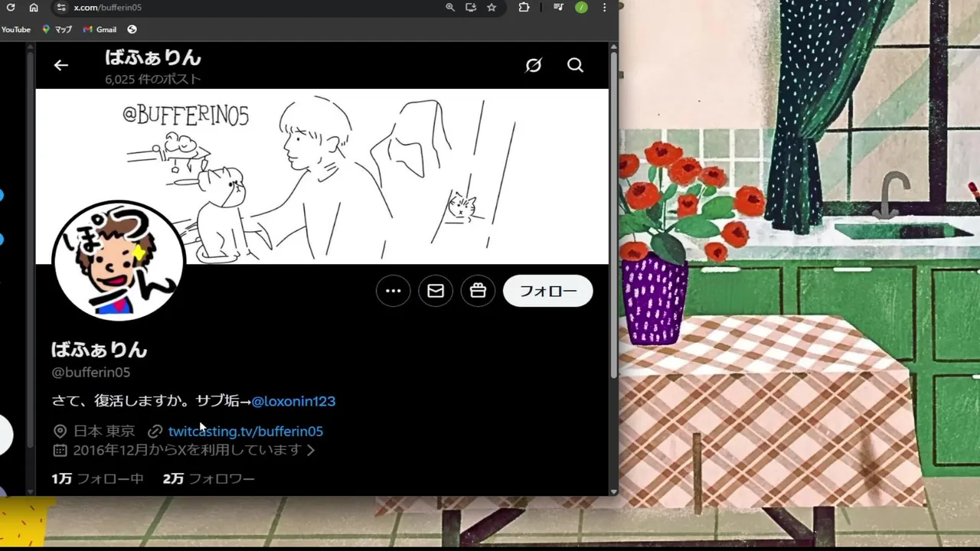Go to Chrome home page
Screen dimensions: 980x551
click(x=34, y=7)
